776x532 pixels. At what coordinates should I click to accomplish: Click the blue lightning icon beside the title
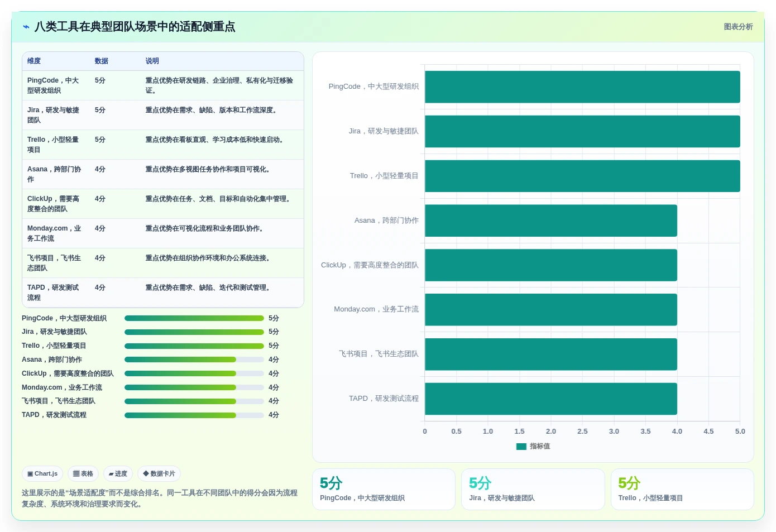(x=26, y=27)
